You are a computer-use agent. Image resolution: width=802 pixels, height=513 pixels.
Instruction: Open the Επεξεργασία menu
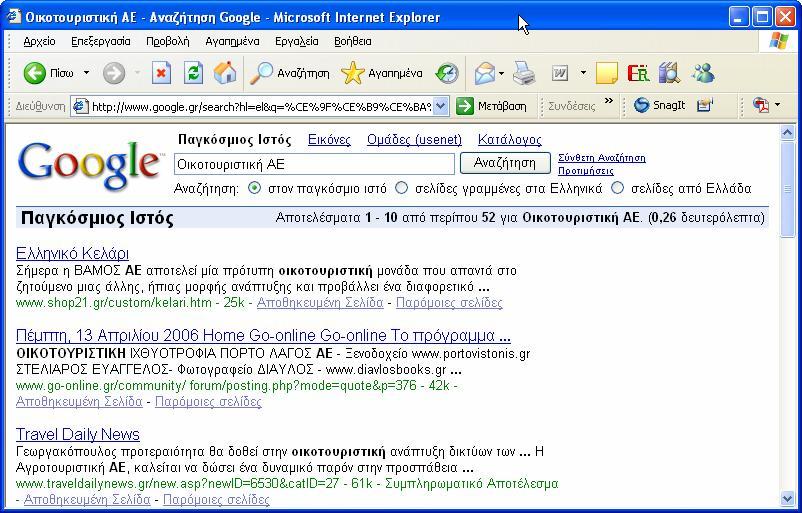[101, 41]
